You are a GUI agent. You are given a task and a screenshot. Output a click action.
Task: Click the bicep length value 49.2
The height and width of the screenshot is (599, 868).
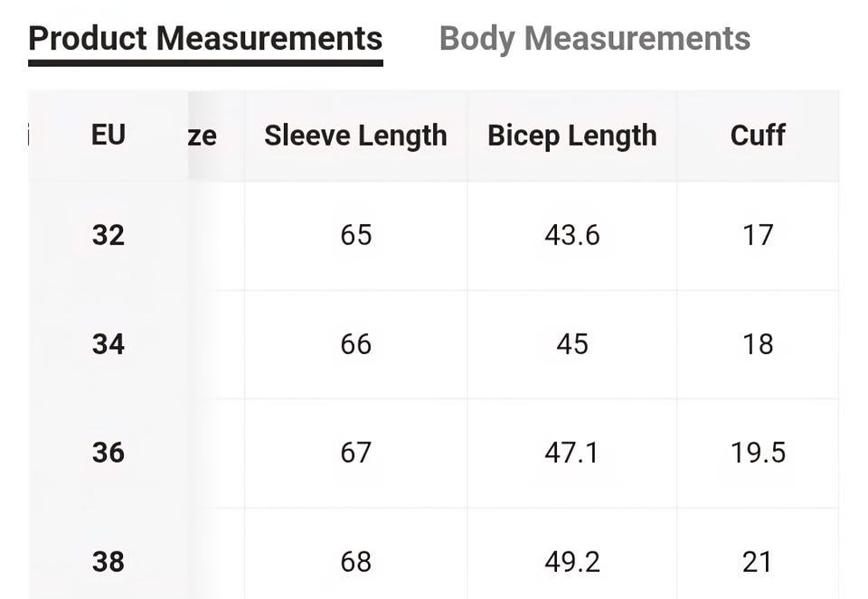tap(571, 562)
